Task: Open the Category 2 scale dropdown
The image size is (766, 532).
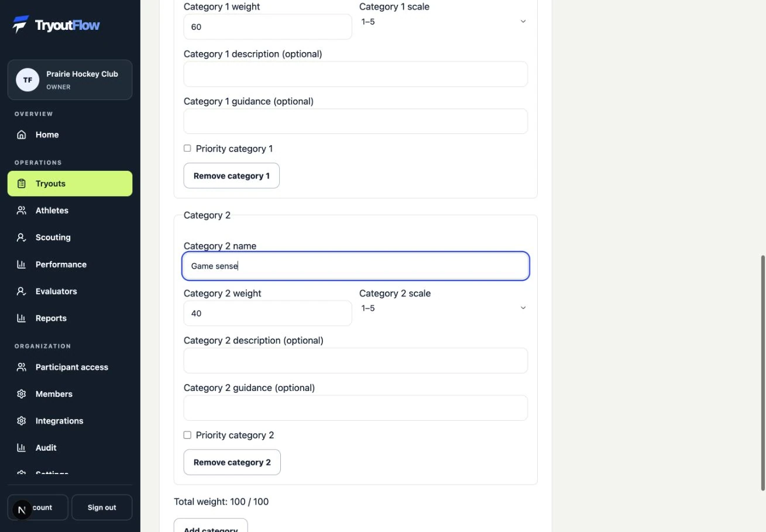Action: point(444,308)
